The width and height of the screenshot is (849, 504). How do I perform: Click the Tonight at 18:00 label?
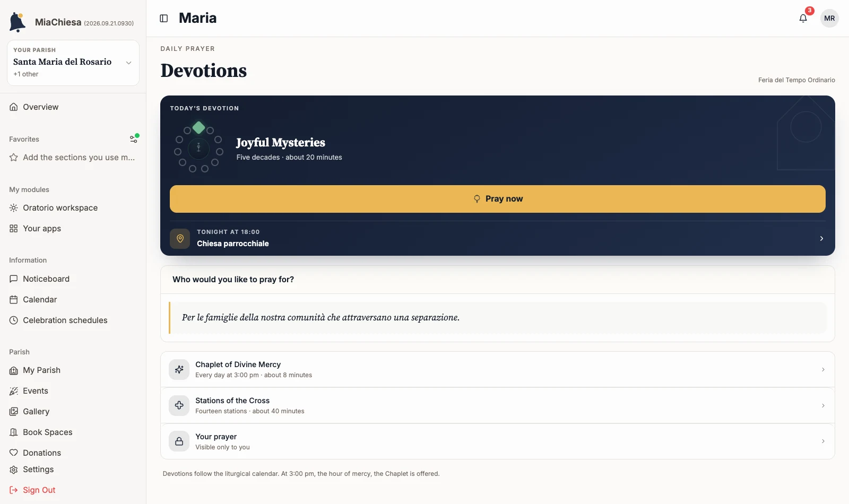[x=228, y=232]
